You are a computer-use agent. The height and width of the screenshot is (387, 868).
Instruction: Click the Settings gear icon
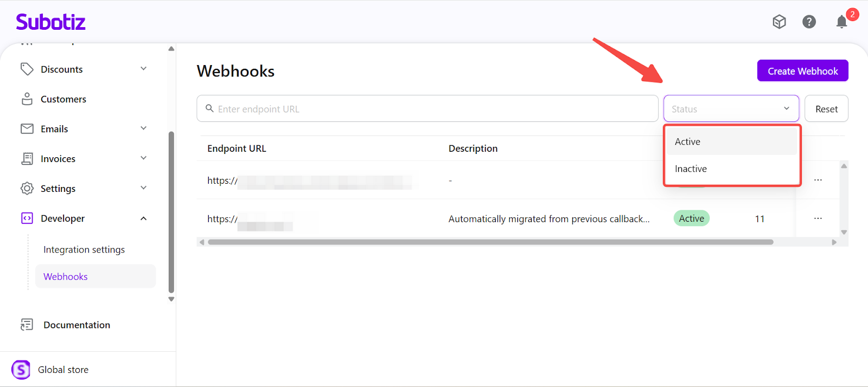[27, 189]
